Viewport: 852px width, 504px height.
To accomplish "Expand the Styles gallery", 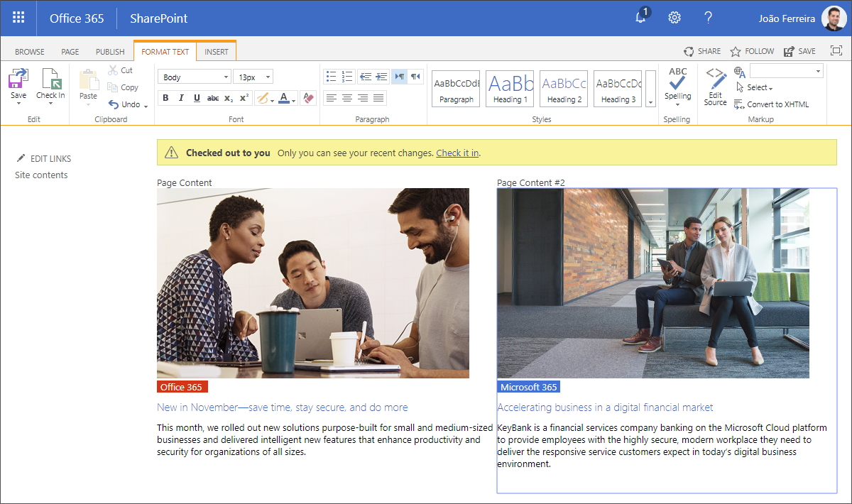I will point(650,102).
